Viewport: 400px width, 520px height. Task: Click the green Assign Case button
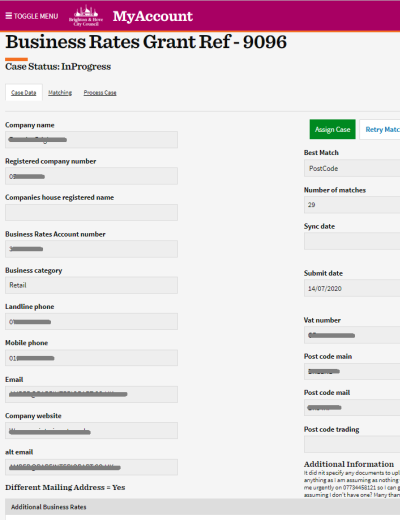332,129
